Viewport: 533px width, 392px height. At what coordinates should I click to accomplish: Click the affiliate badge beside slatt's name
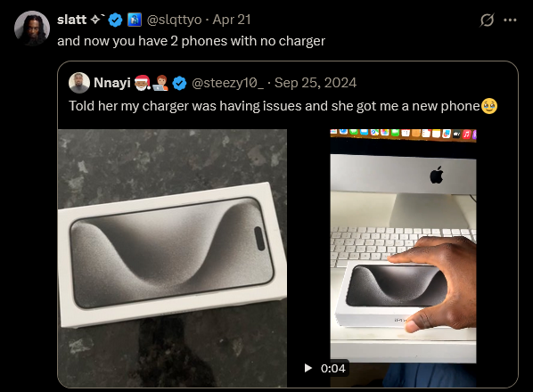[x=135, y=20]
